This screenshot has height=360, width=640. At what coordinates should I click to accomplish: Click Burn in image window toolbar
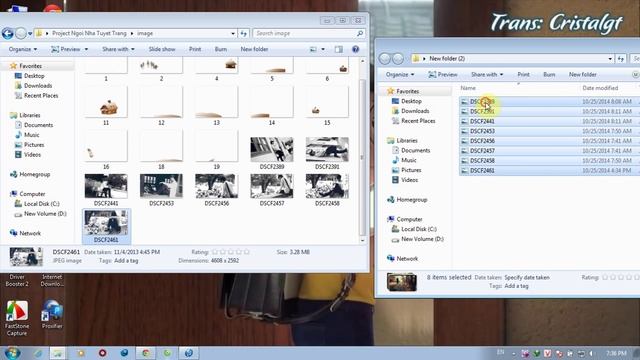220,49
